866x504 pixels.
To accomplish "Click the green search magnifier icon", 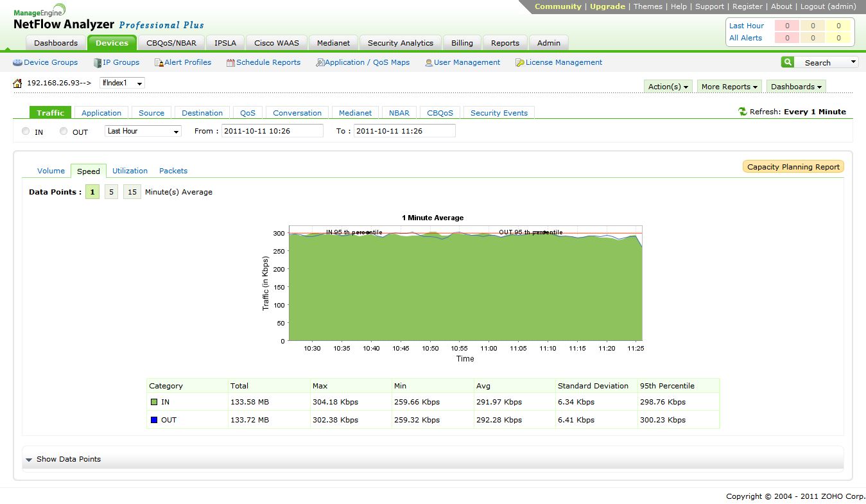I will click(788, 62).
